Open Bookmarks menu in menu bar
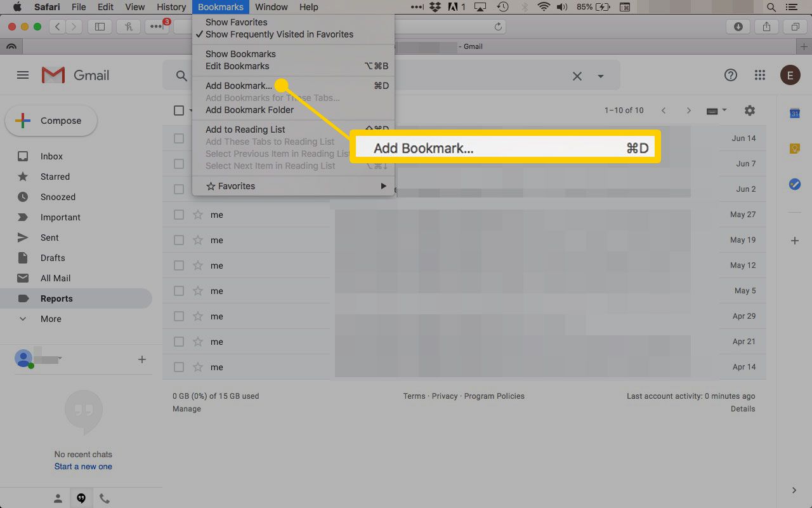This screenshot has width=812, height=508. click(x=220, y=7)
